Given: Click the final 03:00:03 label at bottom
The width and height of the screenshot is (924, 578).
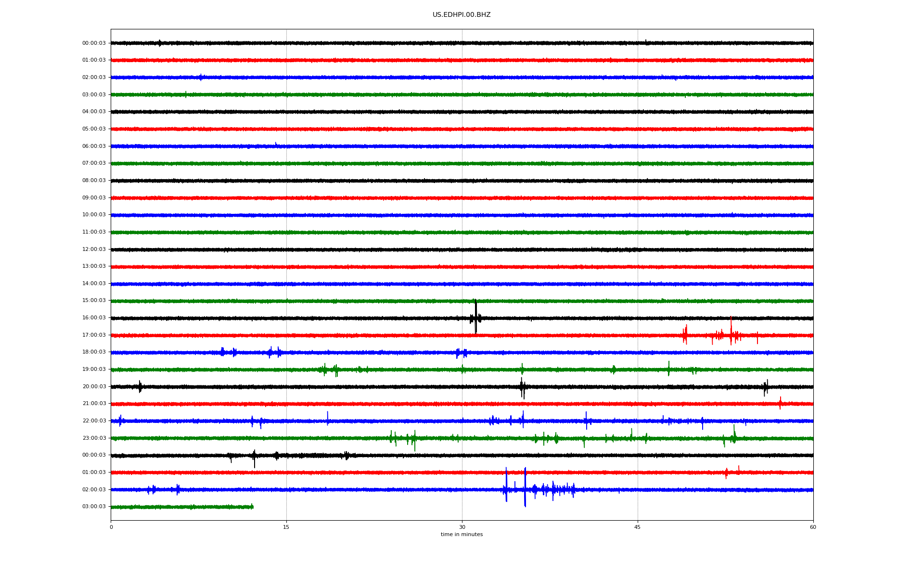Looking at the screenshot, I should pos(94,507).
